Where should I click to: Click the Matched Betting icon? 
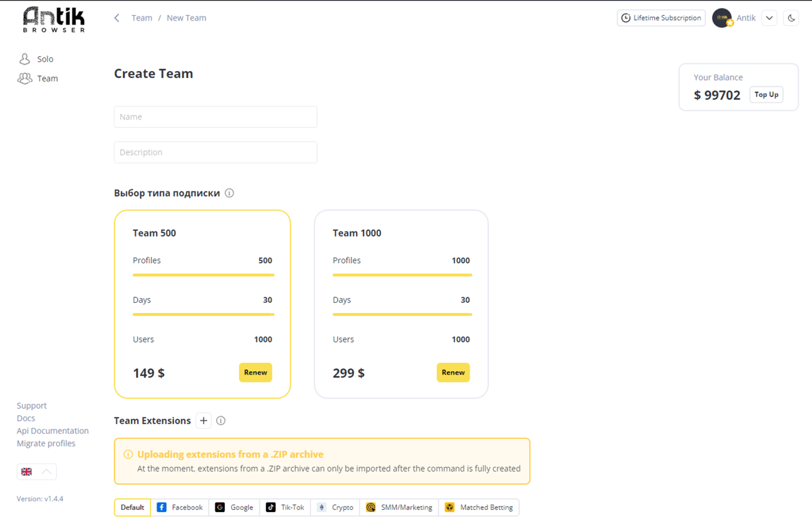pos(450,507)
